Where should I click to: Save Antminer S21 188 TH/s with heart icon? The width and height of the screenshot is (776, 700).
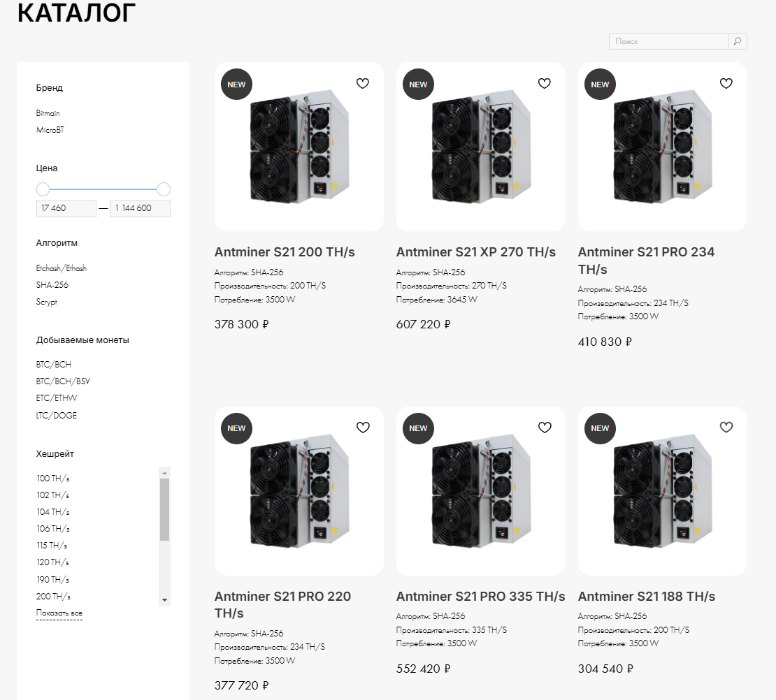pyautogui.click(x=726, y=427)
